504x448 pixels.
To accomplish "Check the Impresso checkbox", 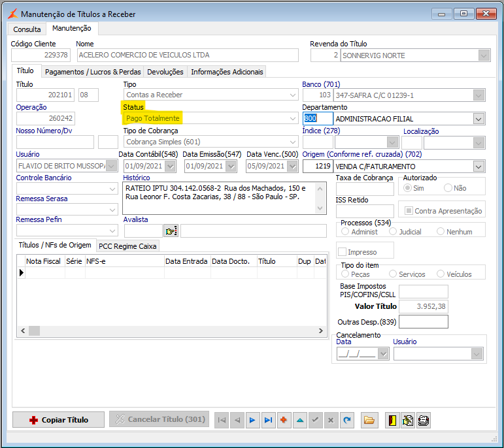I will pyautogui.click(x=342, y=252).
